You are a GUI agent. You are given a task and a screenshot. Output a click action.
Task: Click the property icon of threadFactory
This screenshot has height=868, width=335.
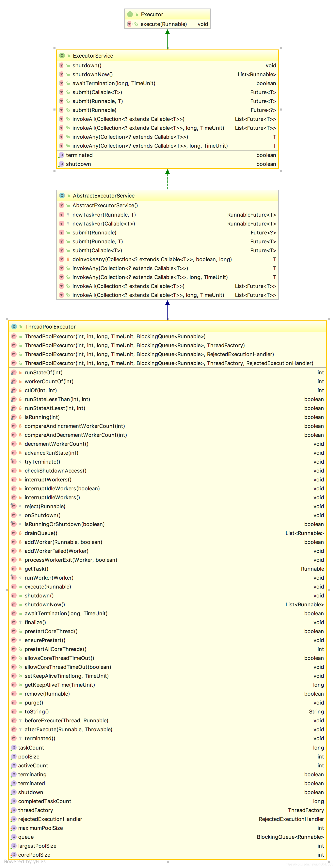tap(13, 810)
